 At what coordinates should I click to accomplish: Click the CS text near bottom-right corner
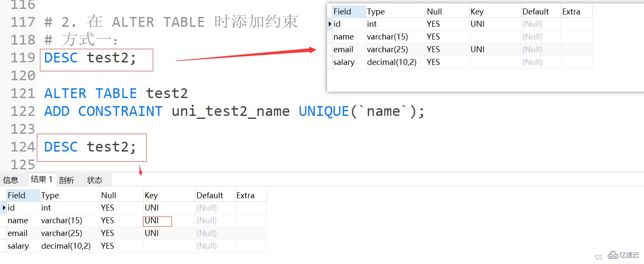[599, 257]
